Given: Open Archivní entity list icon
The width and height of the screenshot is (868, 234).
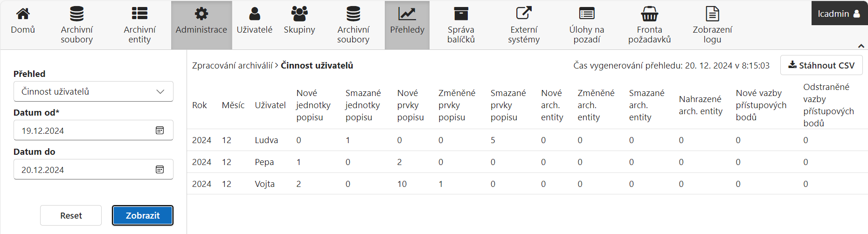Looking at the screenshot, I should point(139,14).
